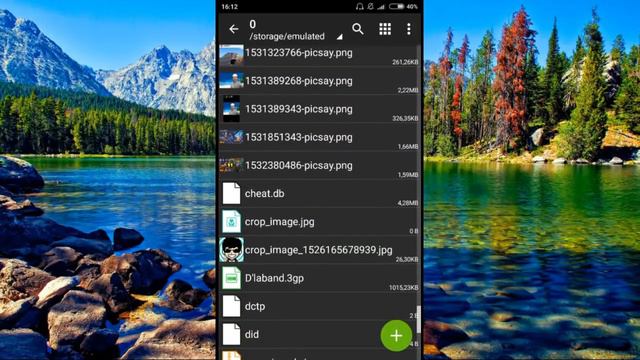The height and width of the screenshot is (360, 640).
Task: Tap the muted notification bell icon
Action: click(x=370, y=7)
